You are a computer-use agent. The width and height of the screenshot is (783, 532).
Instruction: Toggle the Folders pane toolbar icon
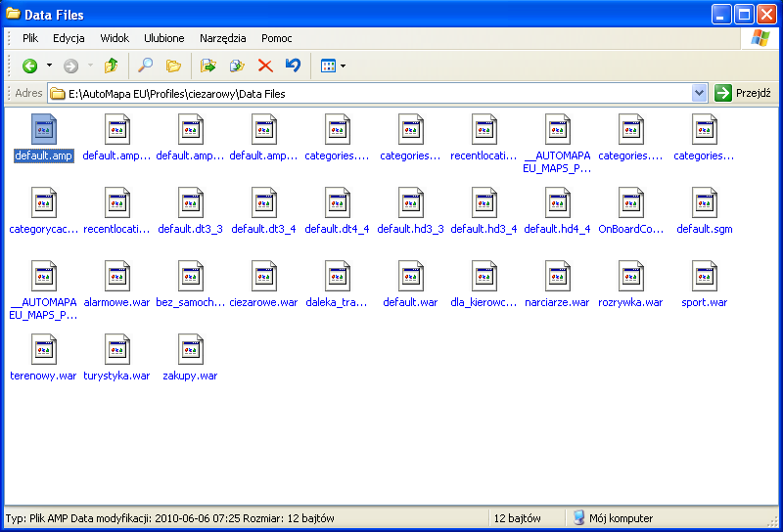coord(173,66)
